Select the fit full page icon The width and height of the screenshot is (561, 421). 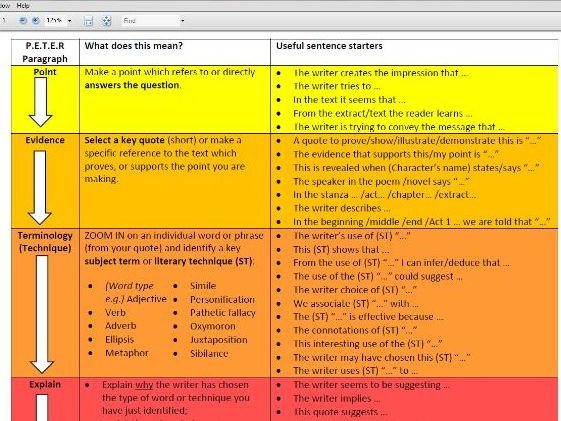[106, 21]
